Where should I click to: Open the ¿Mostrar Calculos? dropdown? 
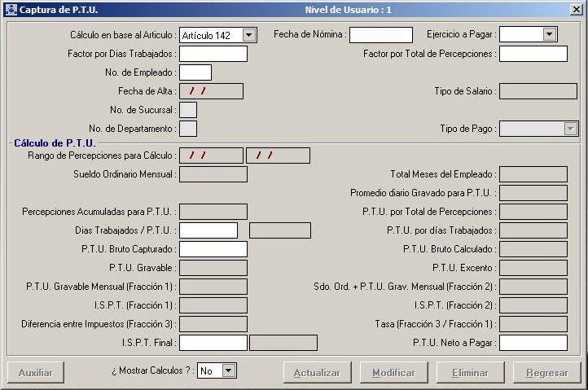click(x=228, y=371)
